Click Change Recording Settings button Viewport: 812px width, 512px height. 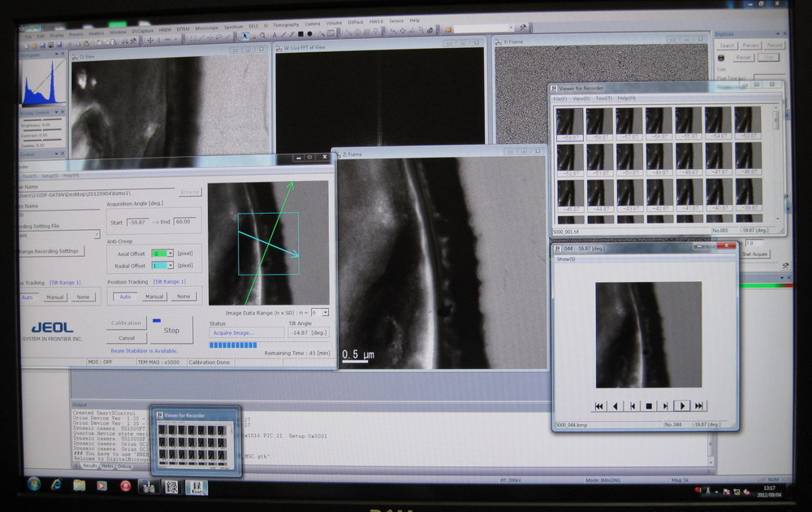point(50,251)
